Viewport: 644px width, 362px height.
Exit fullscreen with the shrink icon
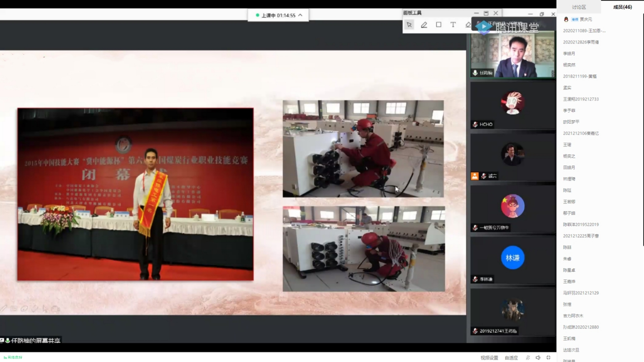(548, 358)
